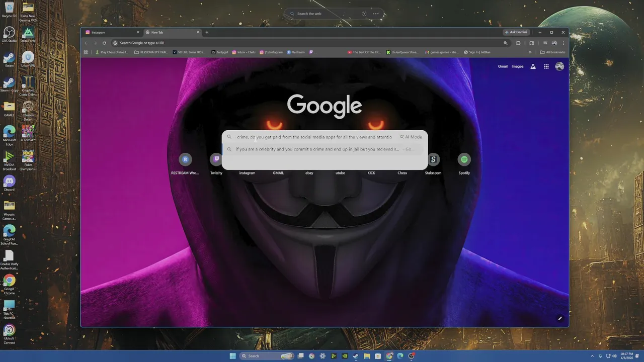Open the RESTREAM shortcut tile on New Tab
This screenshot has height=362, width=644.
185,164
